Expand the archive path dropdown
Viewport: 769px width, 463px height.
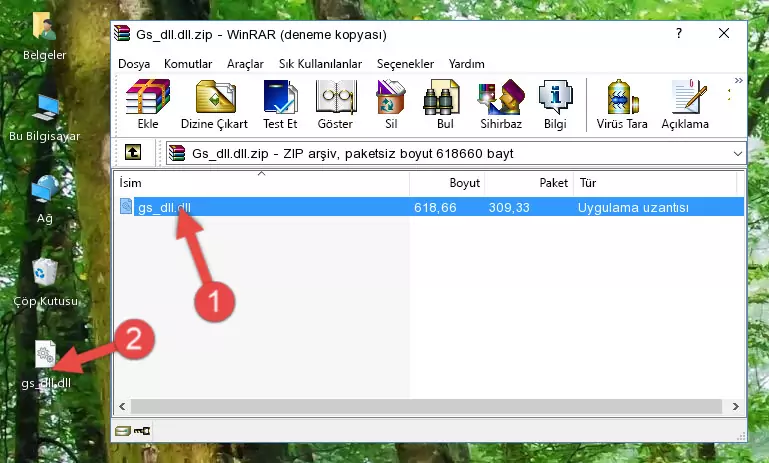738,154
